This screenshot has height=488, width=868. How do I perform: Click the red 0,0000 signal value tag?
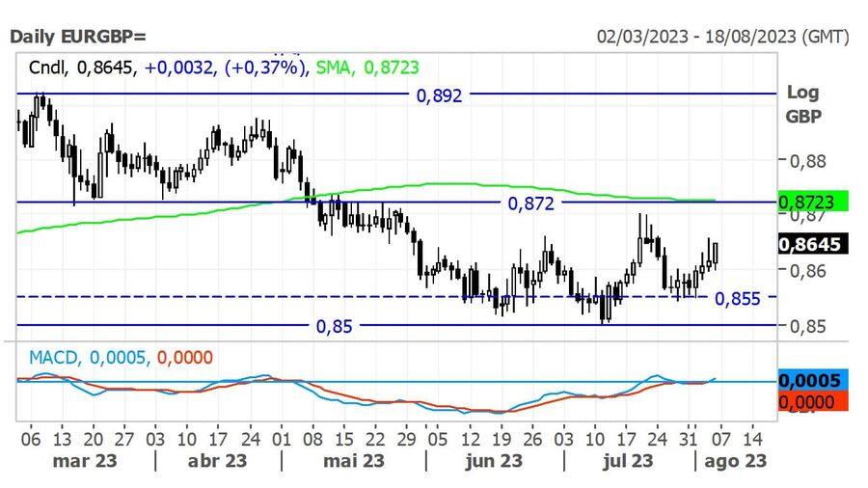point(812,399)
